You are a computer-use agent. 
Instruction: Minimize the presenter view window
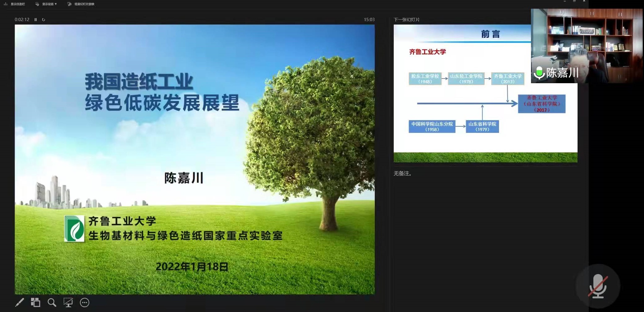tap(565, 1)
